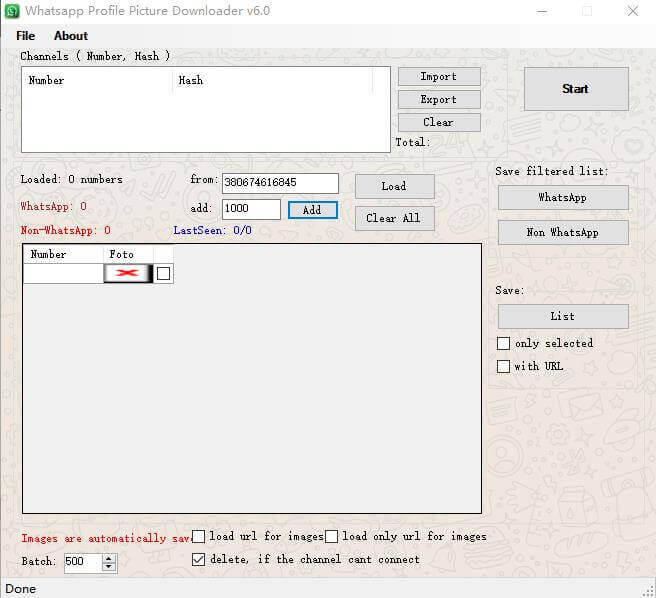Viewport: 656px width, 598px height.
Task: Click the add amount input field
Action: tap(251, 209)
